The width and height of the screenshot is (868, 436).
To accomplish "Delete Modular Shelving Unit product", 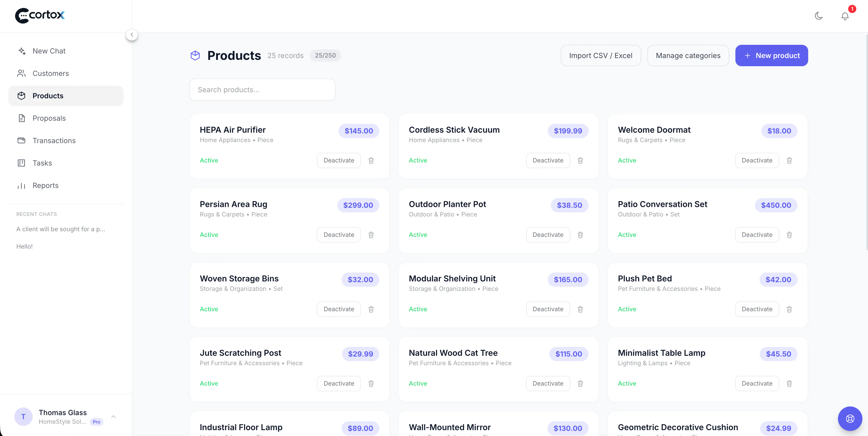I will [580, 309].
